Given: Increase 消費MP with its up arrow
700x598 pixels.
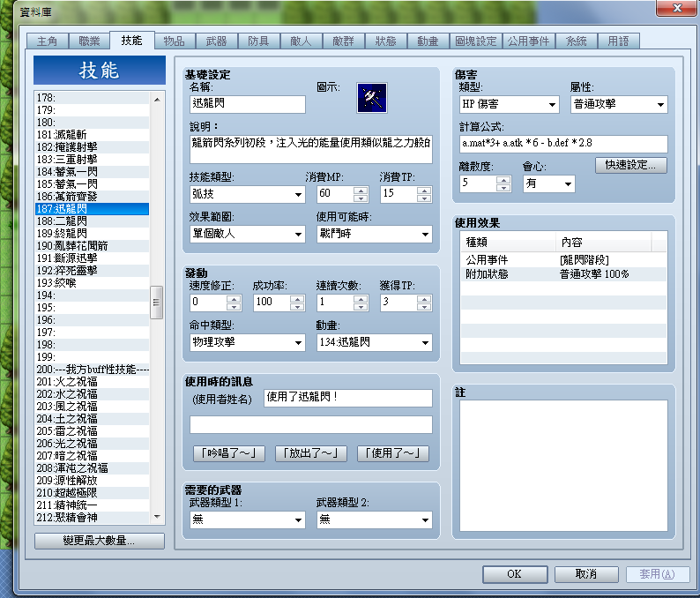Looking at the screenshot, I should (x=361, y=190).
